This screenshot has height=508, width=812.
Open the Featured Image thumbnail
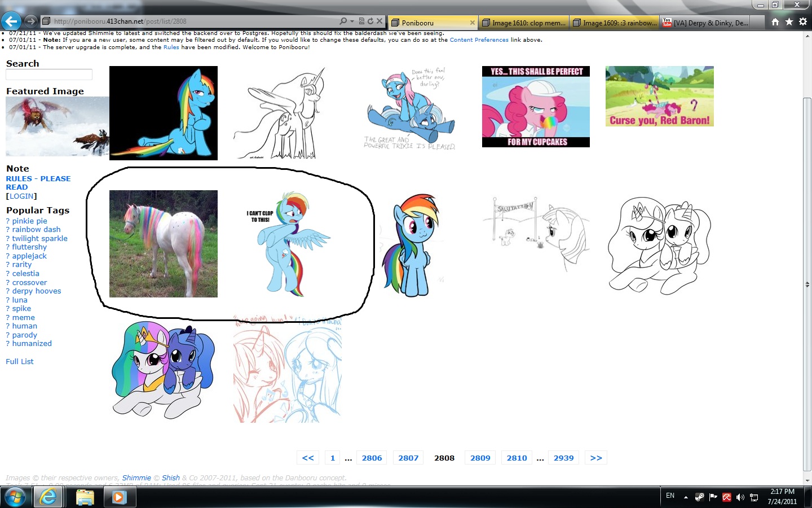[x=58, y=126]
